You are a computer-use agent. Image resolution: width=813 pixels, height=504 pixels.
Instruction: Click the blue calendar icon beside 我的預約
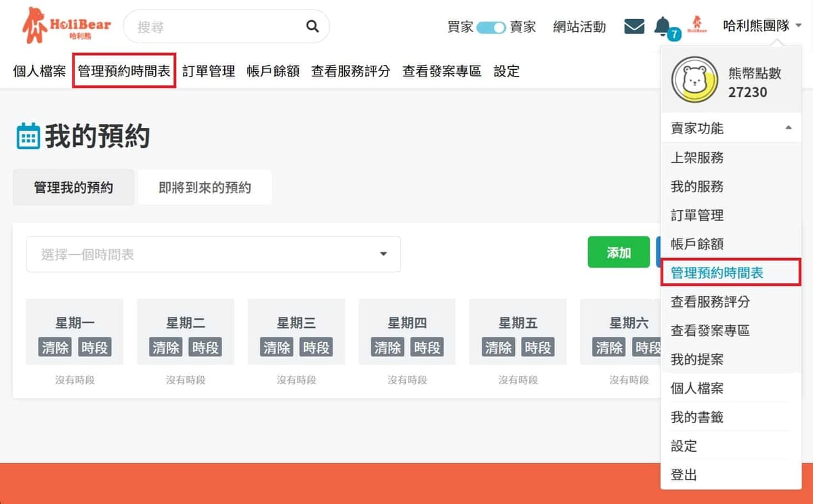tap(29, 135)
